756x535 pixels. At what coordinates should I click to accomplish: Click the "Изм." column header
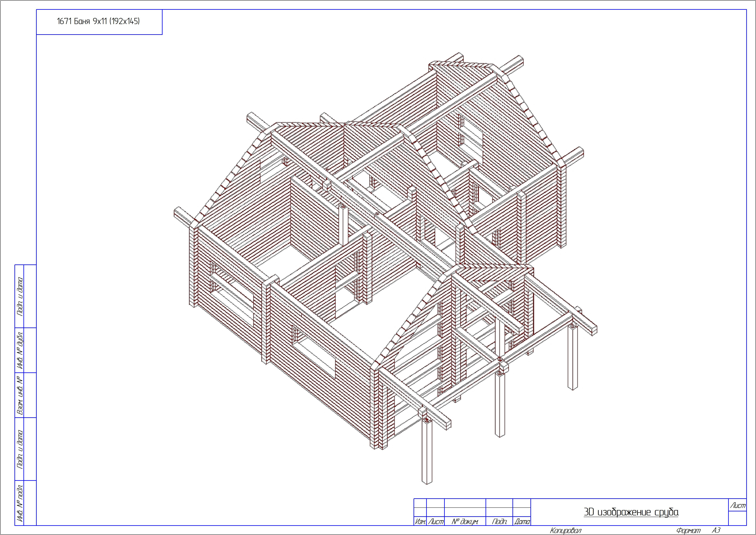(x=420, y=522)
